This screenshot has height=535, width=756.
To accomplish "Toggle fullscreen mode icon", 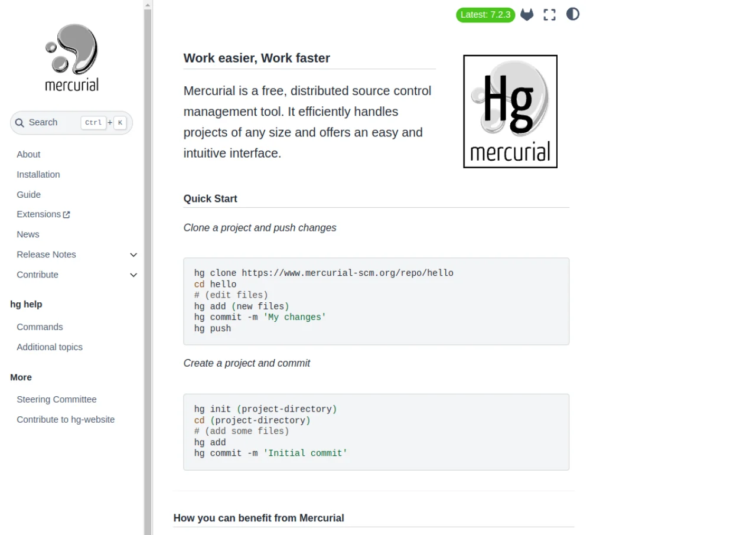I will pos(550,15).
